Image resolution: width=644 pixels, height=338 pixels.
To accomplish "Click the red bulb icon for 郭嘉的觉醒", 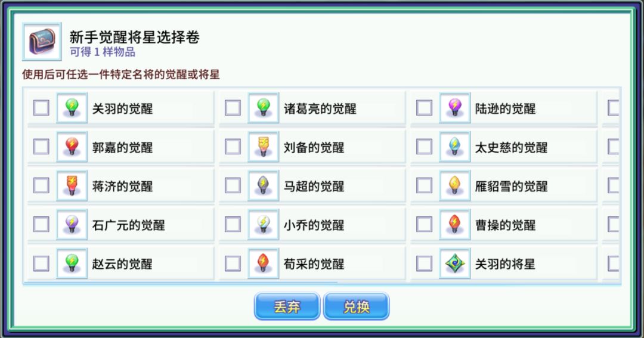I will pos(72,147).
